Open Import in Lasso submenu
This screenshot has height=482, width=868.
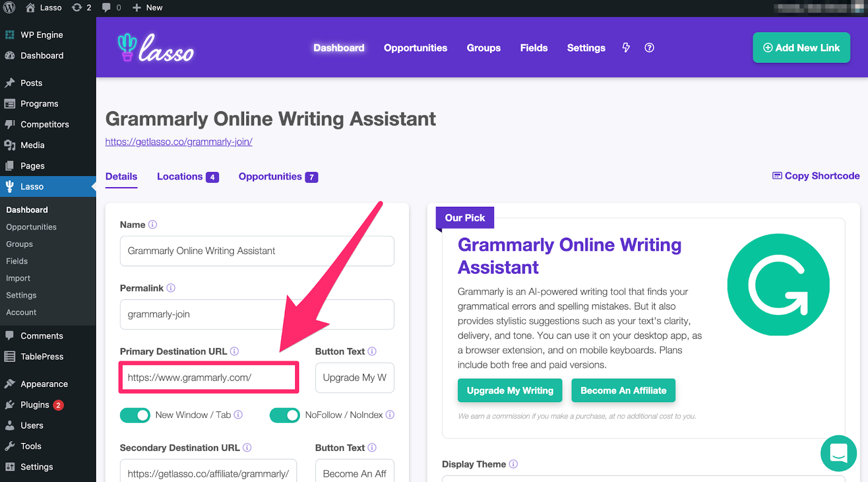click(18, 278)
